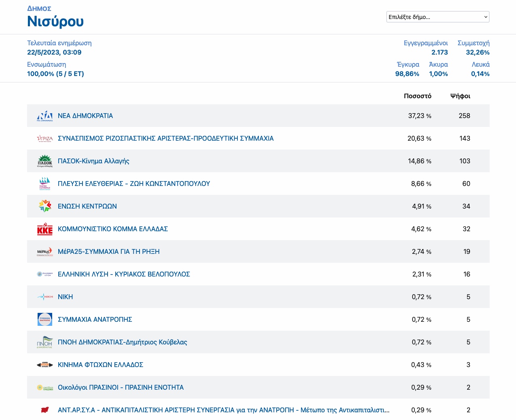This screenshot has width=516, height=420.
Task: Open the ΑΝΤ.ΑΡ.ΣΥ.Α party name link
Action: [x=224, y=410]
